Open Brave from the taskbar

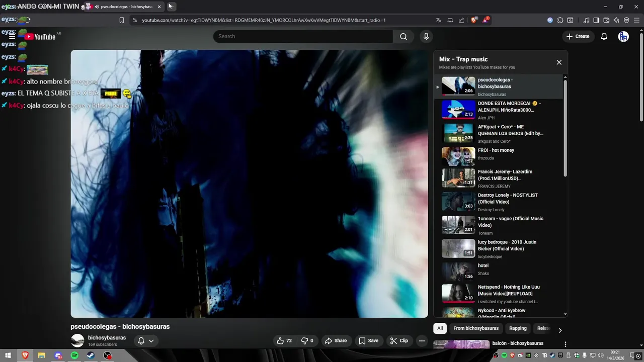(x=25, y=355)
